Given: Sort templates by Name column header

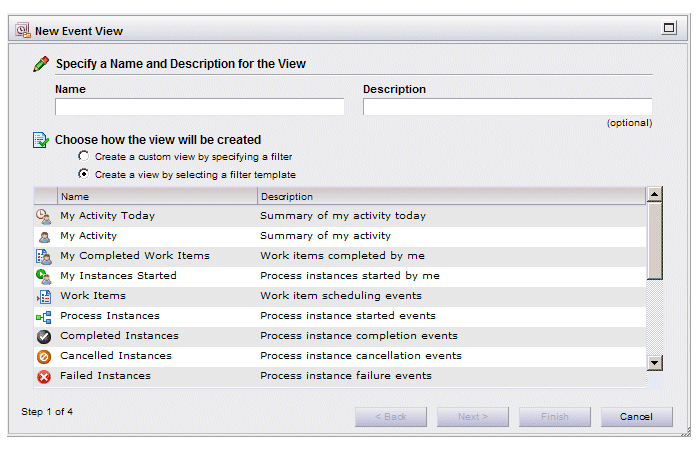Looking at the screenshot, I should pos(157,196).
